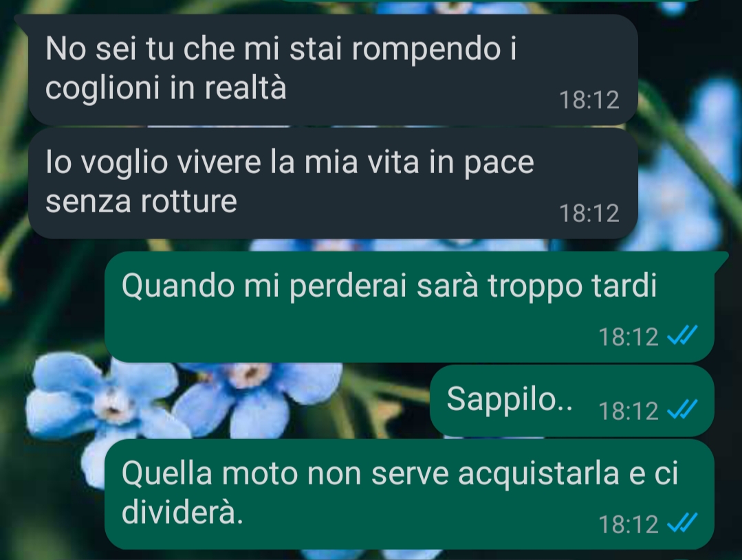Click the 18:12 timestamp on the first received message
The width and height of the screenshot is (742, 560).
coord(589,100)
